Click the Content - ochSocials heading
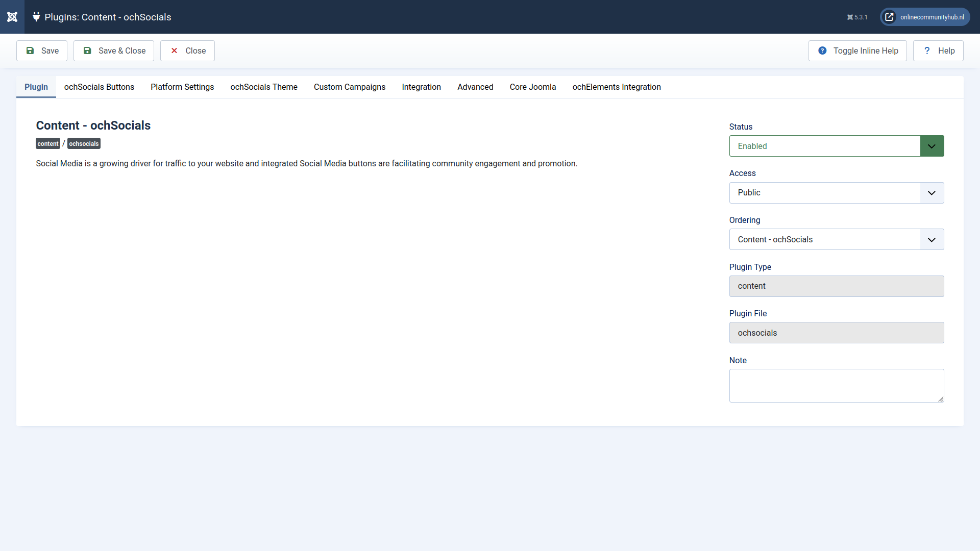 [93, 126]
